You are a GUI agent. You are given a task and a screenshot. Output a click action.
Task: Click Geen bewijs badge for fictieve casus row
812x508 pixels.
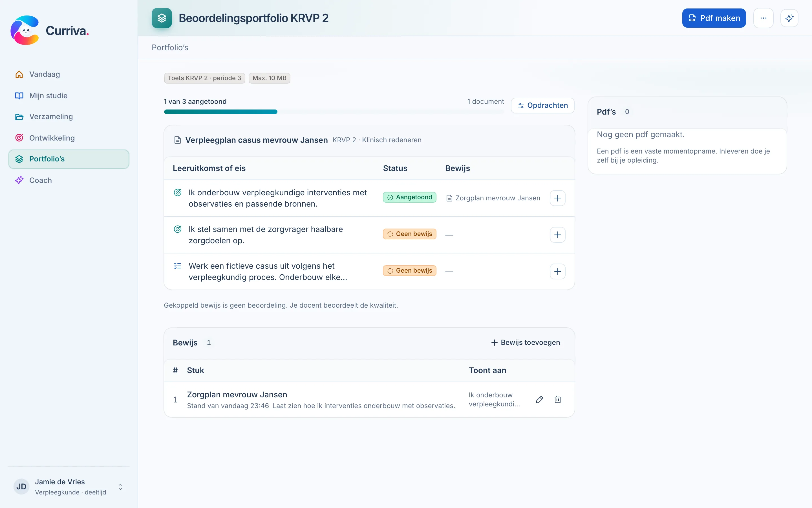[409, 270]
